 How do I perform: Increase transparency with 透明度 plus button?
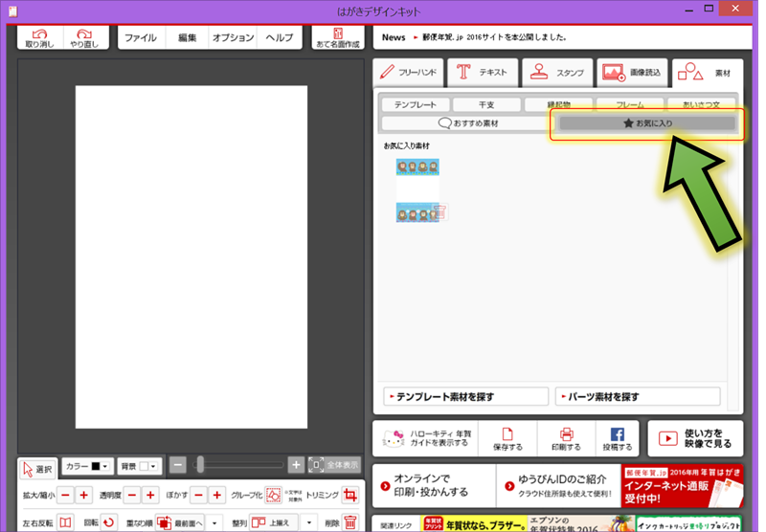coord(150,495)
